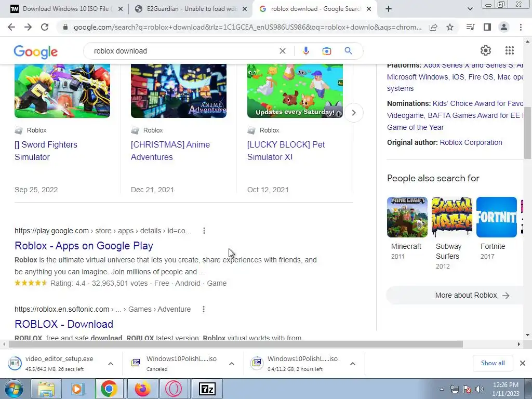Viewport: 532px width, 399px height.
Task: Open Sword Fighters Simulator link
Action: coord(46,151)
